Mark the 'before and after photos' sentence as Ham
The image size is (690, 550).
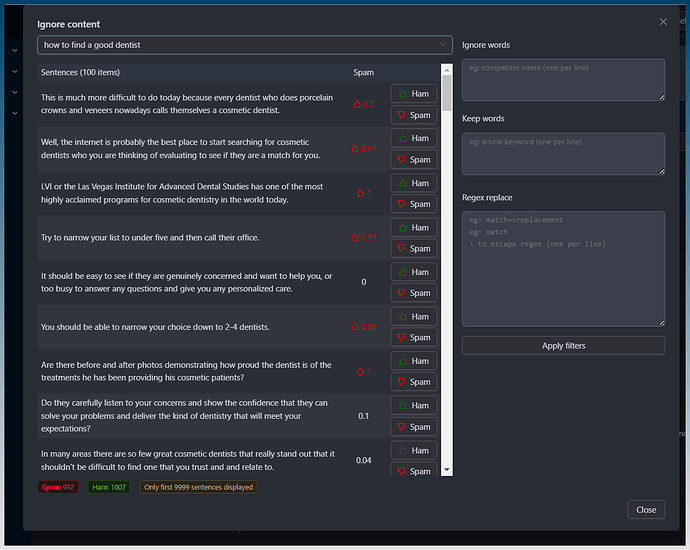tap(413, 361)
